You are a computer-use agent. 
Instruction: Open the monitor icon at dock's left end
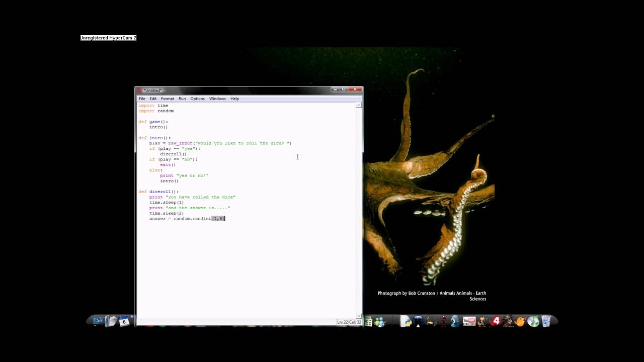tap(98, 321)
